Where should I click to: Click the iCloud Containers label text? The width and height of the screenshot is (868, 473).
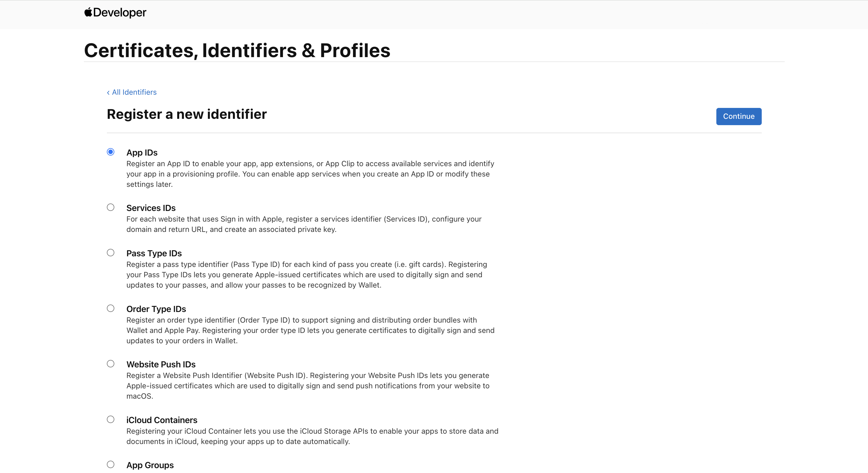[x=162, y=420]
